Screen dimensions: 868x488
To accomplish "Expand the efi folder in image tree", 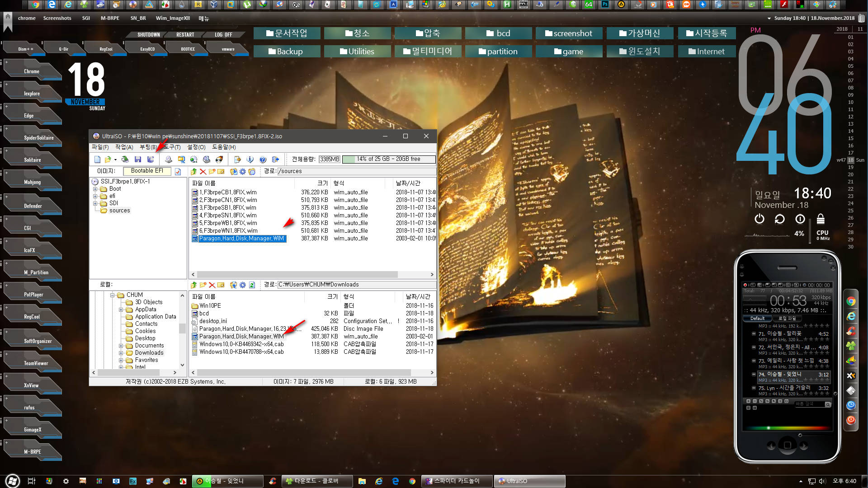I will pyautogui.click(x=95, y=196).
